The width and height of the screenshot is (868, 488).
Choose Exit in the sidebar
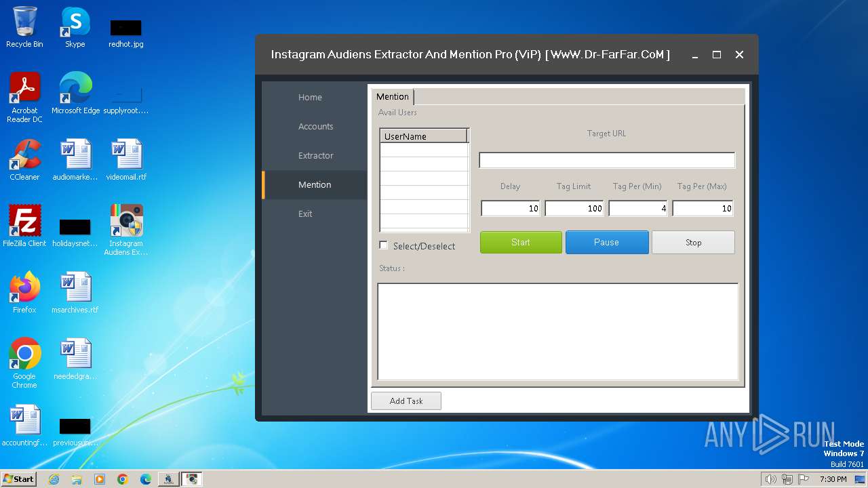[305, 213]
